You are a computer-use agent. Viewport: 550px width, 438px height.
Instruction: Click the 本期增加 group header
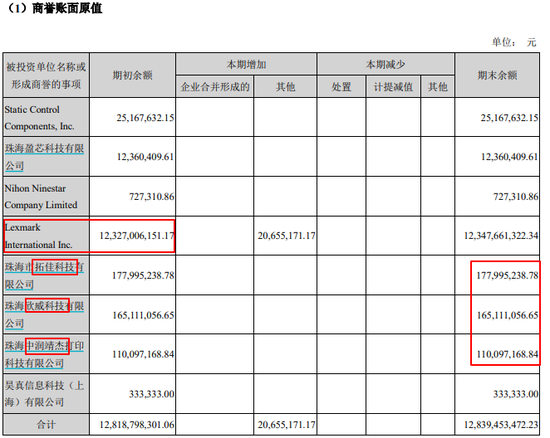tap(246, 64)
